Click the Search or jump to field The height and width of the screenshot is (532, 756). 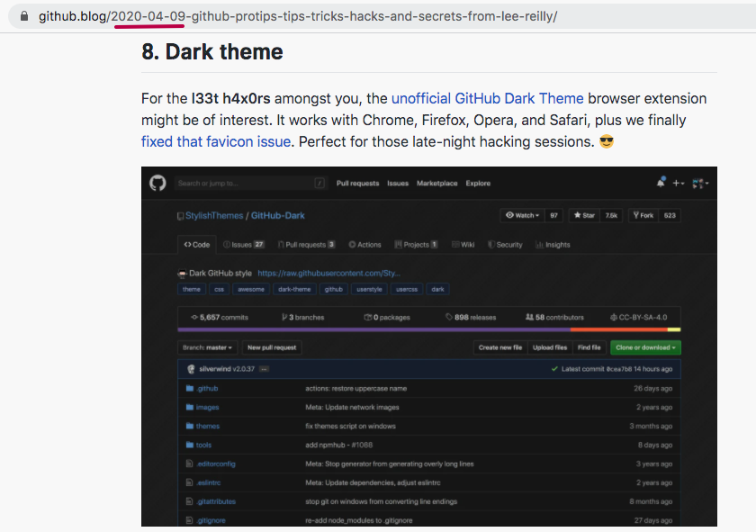pyautogui.click(x=250, y=184)
